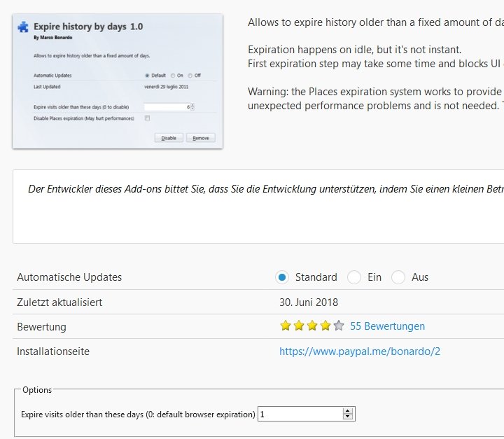Open the 55 Bewertungen reviews link
Viewport: 504px width, 439px height.
[x=387, y=326]
